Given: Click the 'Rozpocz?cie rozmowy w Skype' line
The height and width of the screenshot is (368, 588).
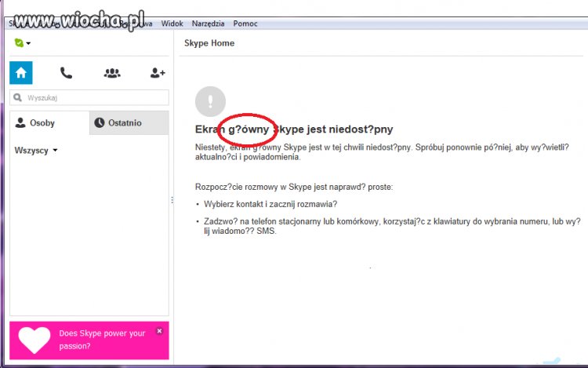Looking at the screenshot, I should tap(294, 187).
